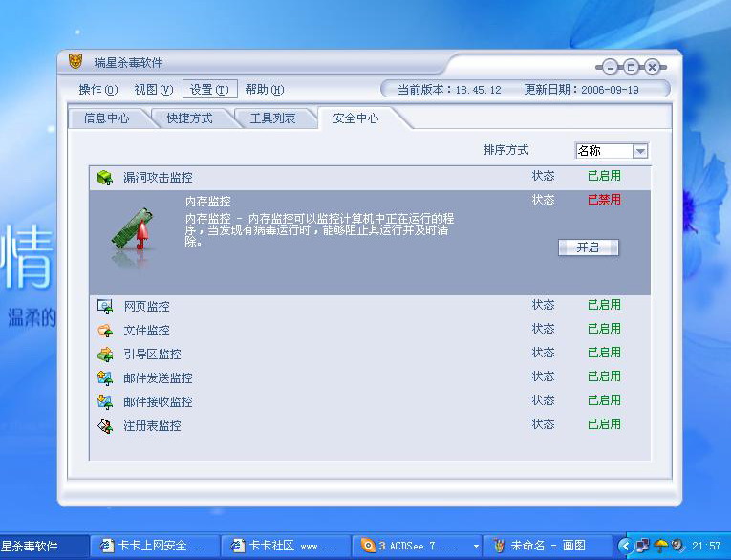Maximize the 瑞星杀毒软件 window
Screen dimensions: 731x560
point(631,68)
